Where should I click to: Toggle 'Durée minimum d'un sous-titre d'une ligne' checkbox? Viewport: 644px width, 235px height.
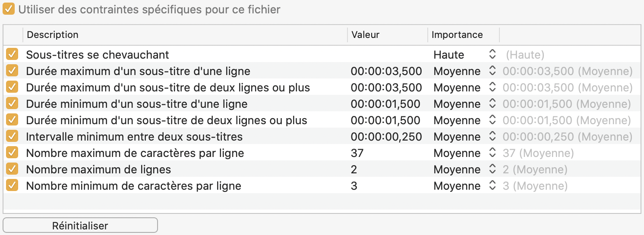click(x=12, y=104)
